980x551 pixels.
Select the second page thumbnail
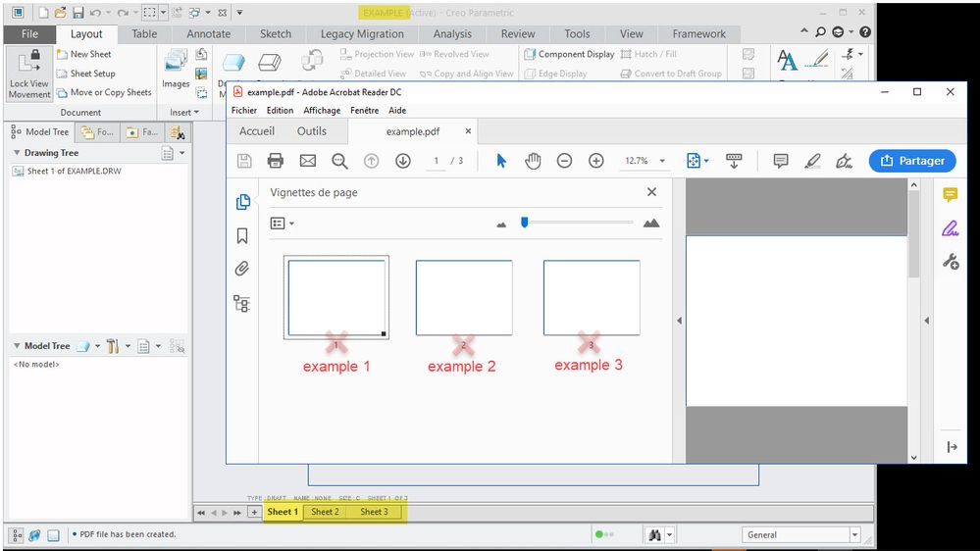(x=464, y=297)
